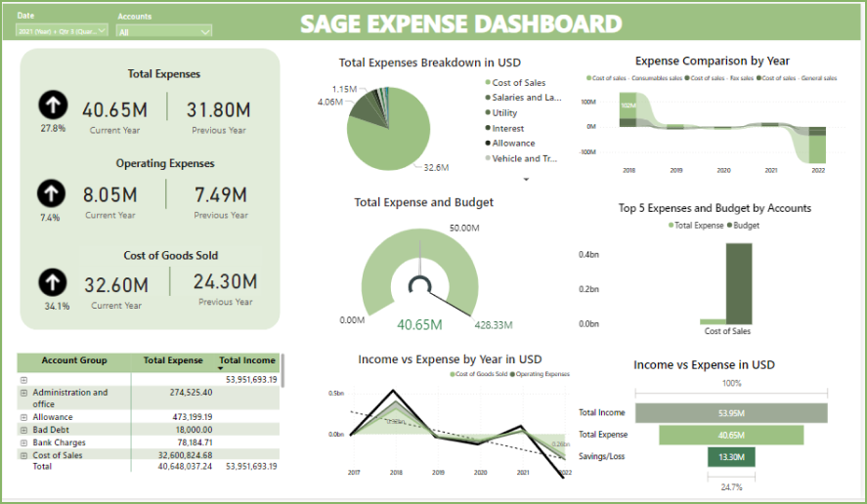The height and width of the screenshot is (504, 867).
Task: Sort by the Total Expense column header
Action: click(173, 360)
